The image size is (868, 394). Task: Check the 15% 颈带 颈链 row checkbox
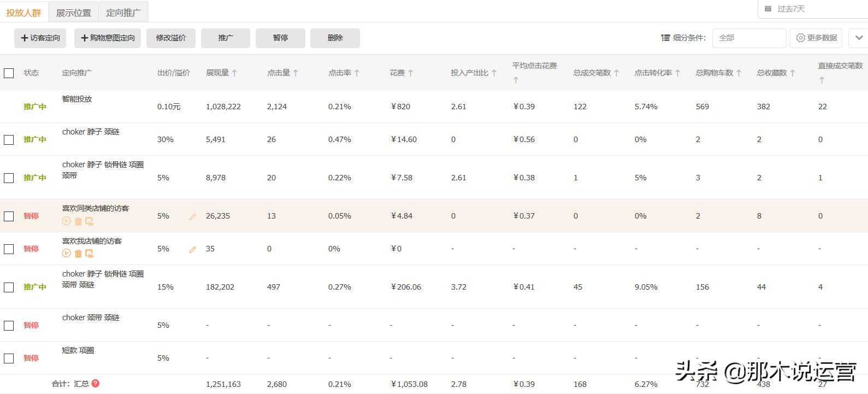(9, 287)
